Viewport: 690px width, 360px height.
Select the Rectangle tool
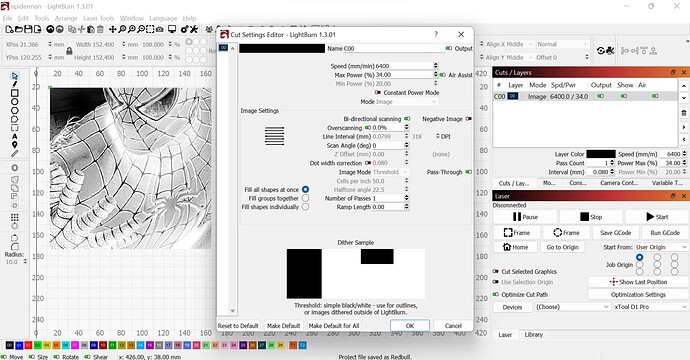pyautogui.click(x=15, y=93)
